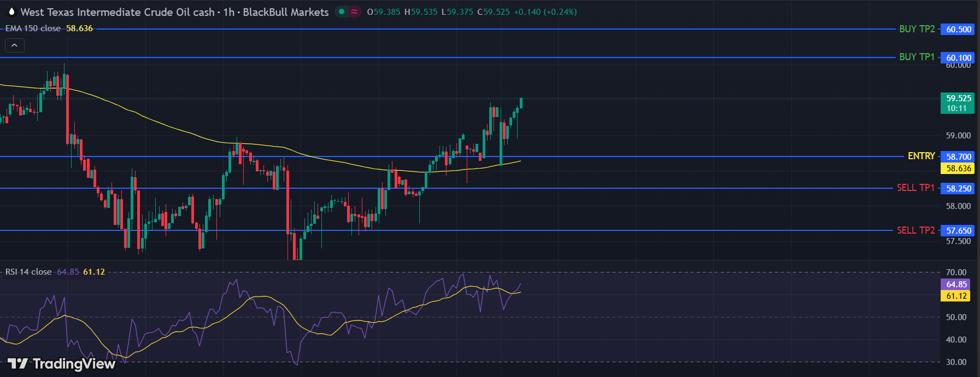Collapse the indicator legend with chevron
Screen dimensions: 980x377
[x=15, y=45]
